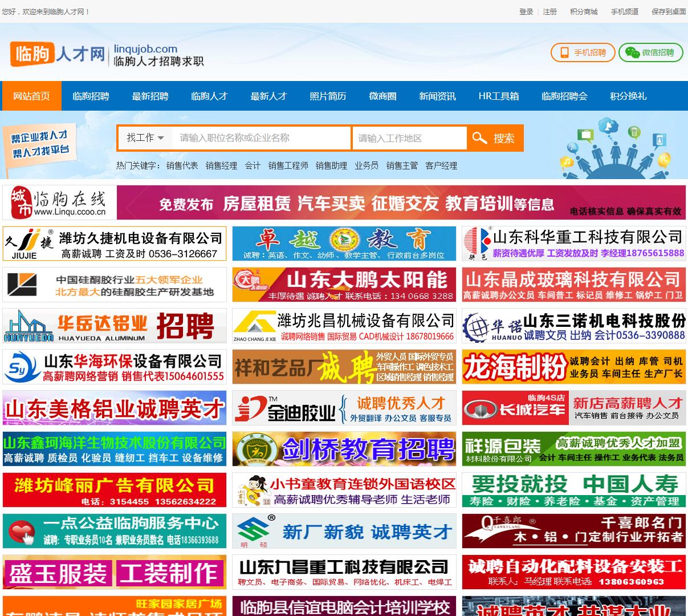Open 微信招聘 WeChat button
This screenshot has width=688, height=616.
coord(651,52)
